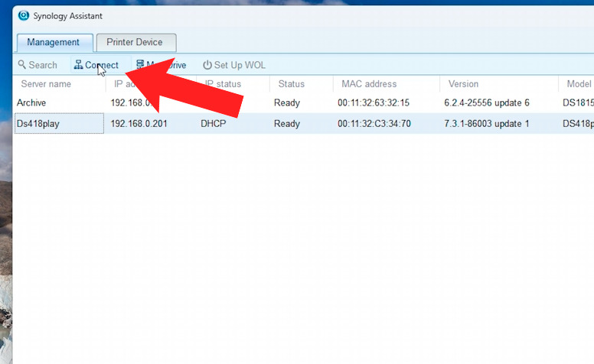Image resolution: width=594 pixels, height=364 pixels.
Task: Click the Map Drive server icon
Action: pos(140,65)
